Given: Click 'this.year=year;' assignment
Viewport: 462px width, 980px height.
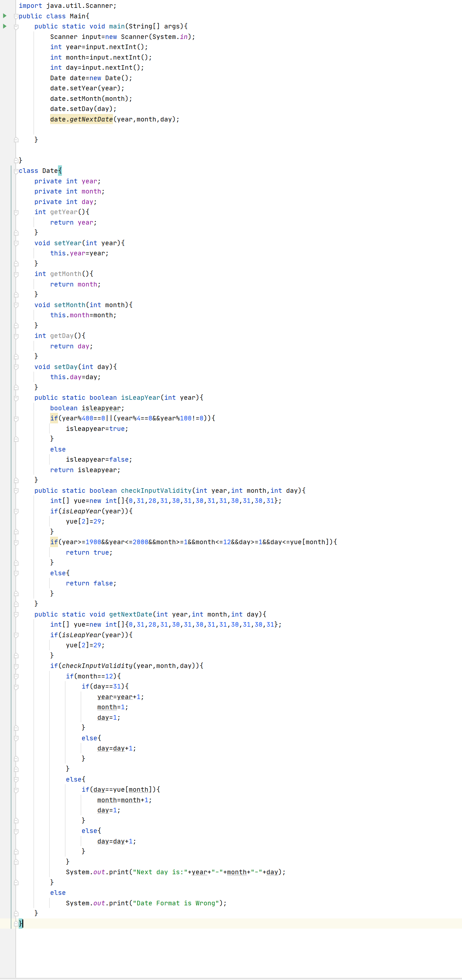Looking at the screenshot, I should pos(80,253).
